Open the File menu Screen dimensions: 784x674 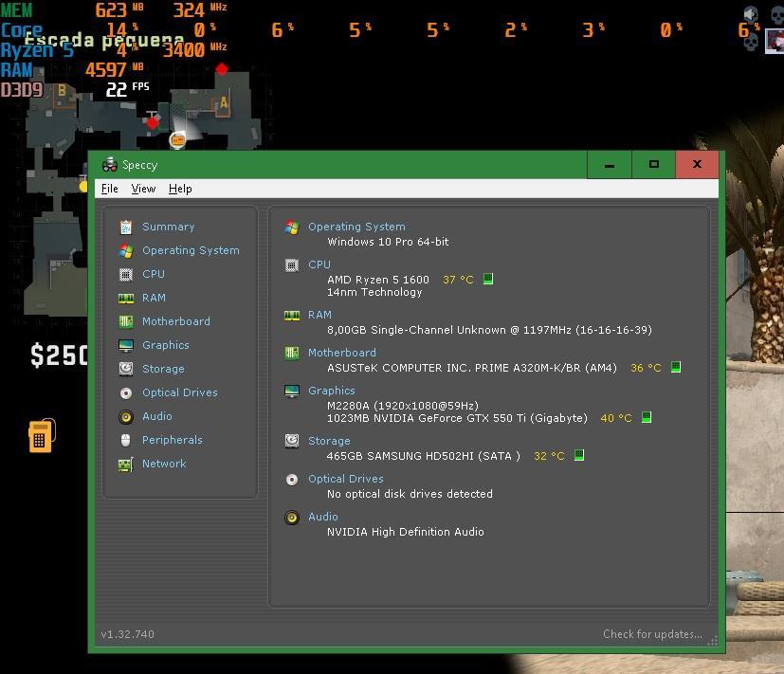click(x=110, y=189)
